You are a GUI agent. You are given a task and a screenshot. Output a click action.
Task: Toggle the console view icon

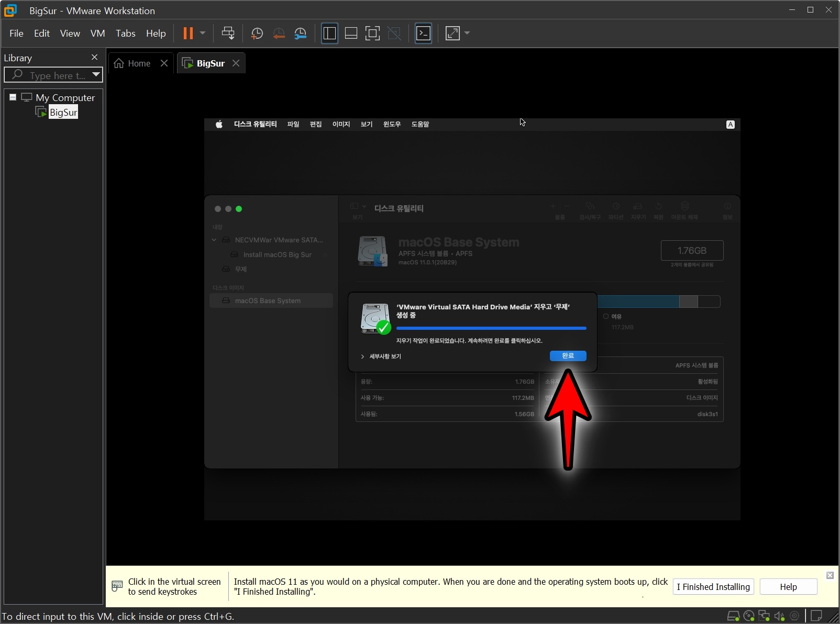[423, 34]
